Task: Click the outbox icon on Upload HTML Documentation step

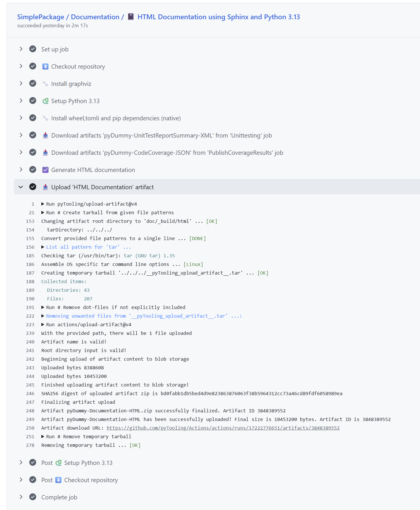Action: tap(45, 187)
